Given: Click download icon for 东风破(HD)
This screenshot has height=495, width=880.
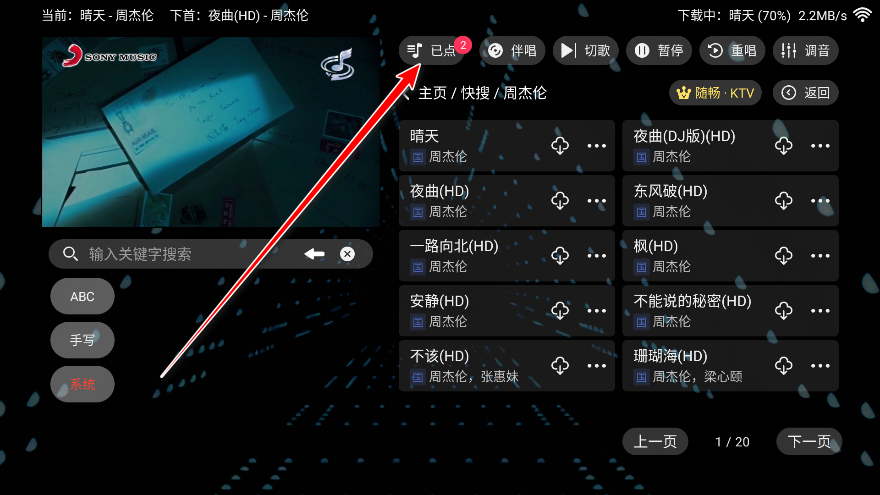Looking at the screenshot, I should coord(783,200).
